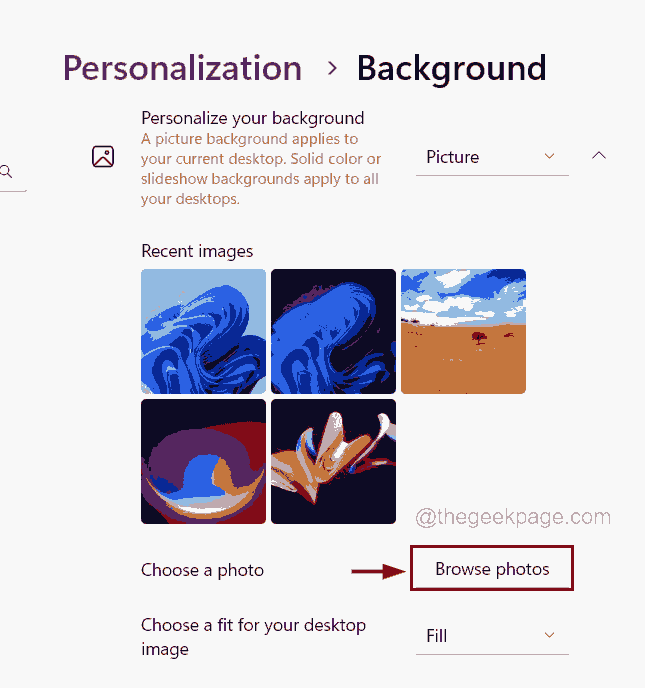
Task: Choose the orange flower wallpaper thumbnail
Action: (x=333, y=461)
